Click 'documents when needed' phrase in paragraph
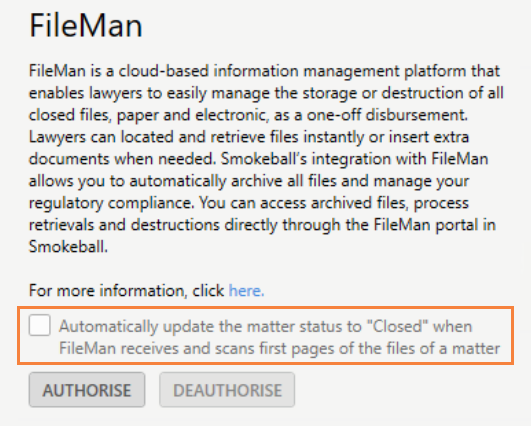Image resolution: width=531 pixels, height=426 pixels. [x=123, y=159]
